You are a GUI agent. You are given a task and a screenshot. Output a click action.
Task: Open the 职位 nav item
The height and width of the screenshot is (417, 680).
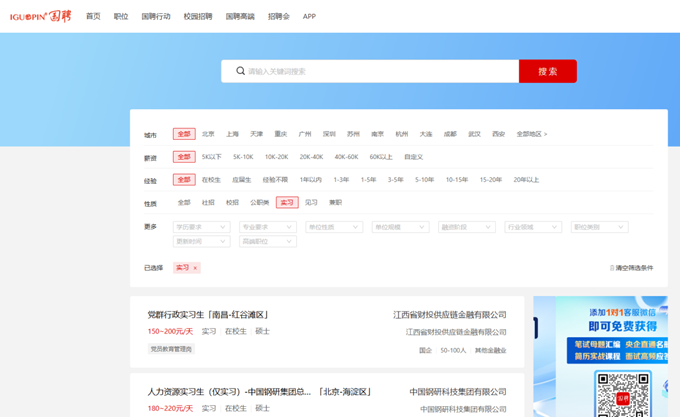coord(121,16)
